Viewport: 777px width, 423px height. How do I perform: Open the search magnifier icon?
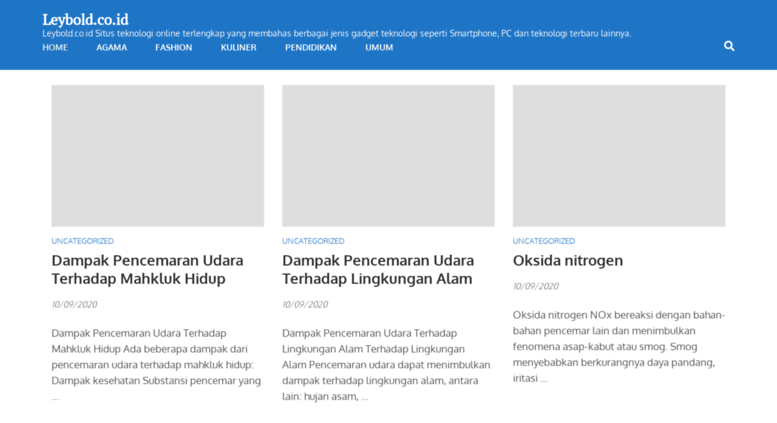point(729,46)
